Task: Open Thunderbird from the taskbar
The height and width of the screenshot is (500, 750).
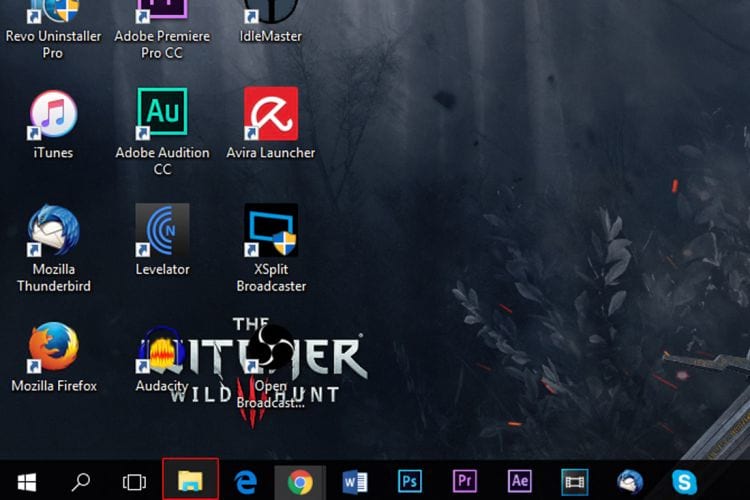Action: [629, 481]
